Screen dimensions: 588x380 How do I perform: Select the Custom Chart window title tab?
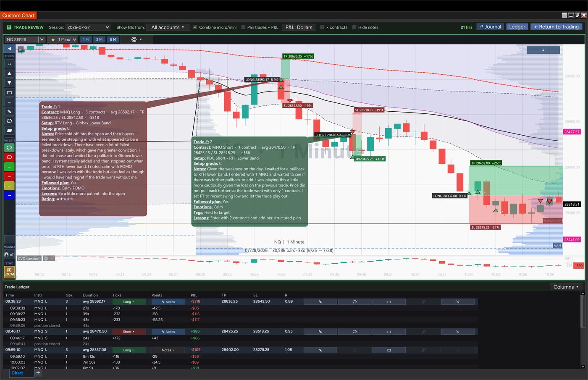pos(18,16)
